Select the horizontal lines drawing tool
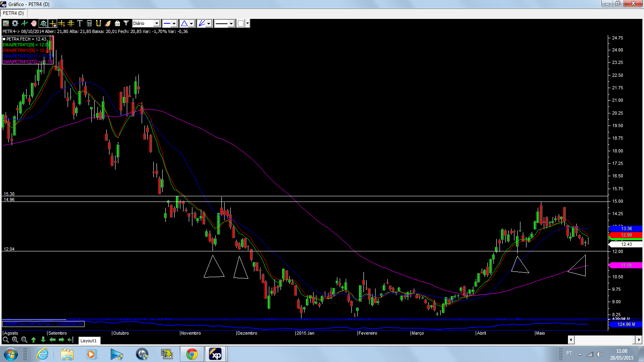Screen dimensions: 644x362 tap(62, 23)
